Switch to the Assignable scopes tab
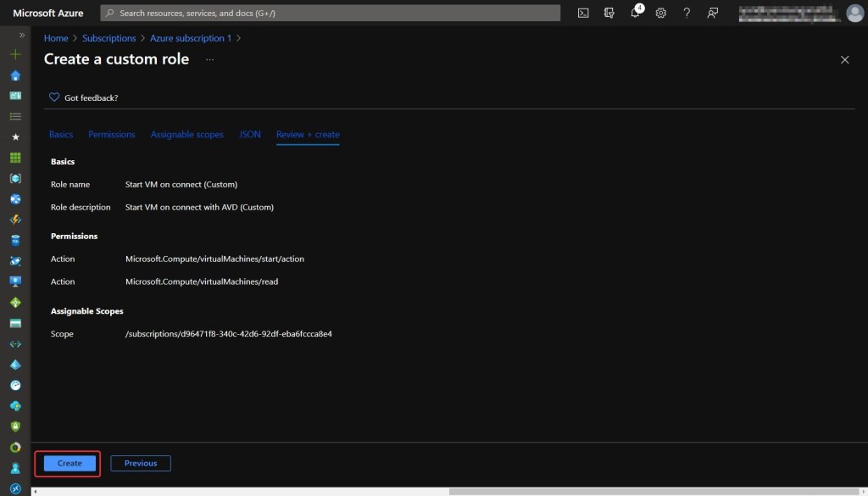Screen dimensions: 868x496 [x=187, y=135]
